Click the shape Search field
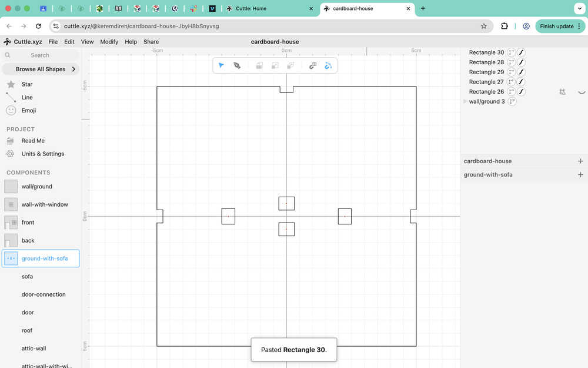This screenshot has width=588, height=368. pos(41,55)
